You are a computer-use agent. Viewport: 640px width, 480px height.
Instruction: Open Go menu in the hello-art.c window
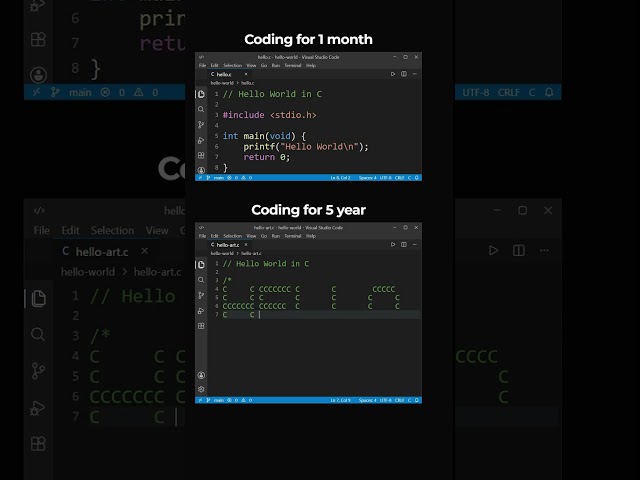tap(264, 236)
